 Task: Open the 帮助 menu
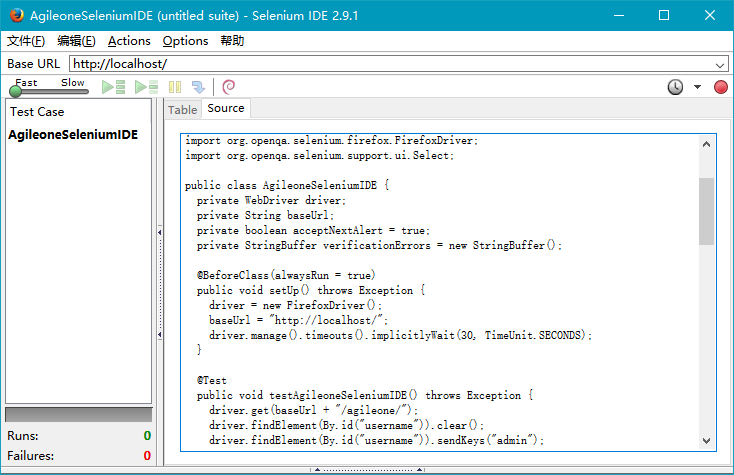point(232,41)
